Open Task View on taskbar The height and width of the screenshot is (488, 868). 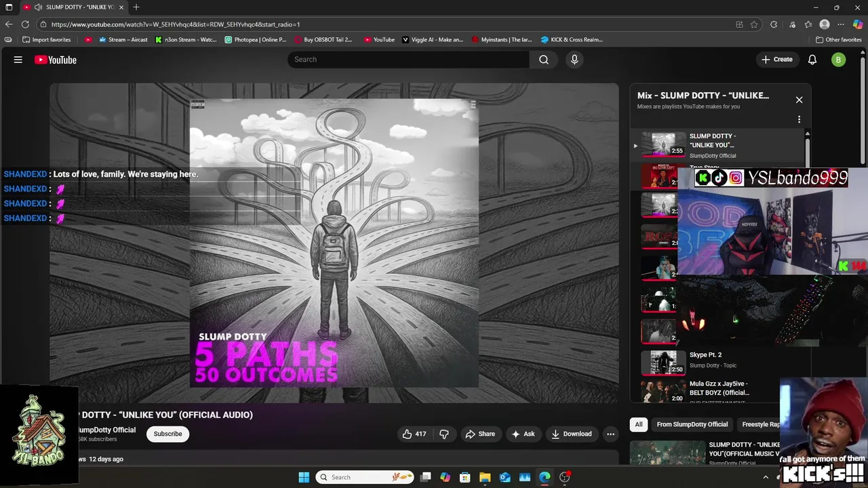(x=425, y=477)
